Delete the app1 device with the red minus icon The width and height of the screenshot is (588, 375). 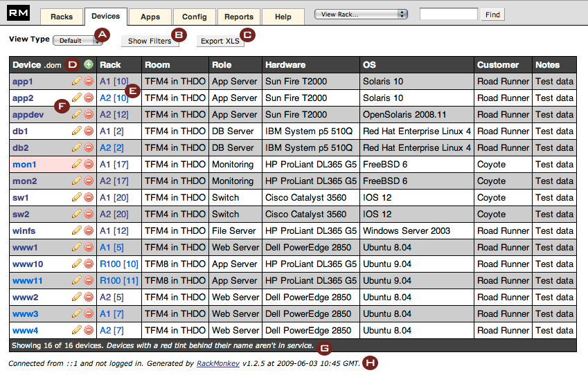click(x=89, y=81)
